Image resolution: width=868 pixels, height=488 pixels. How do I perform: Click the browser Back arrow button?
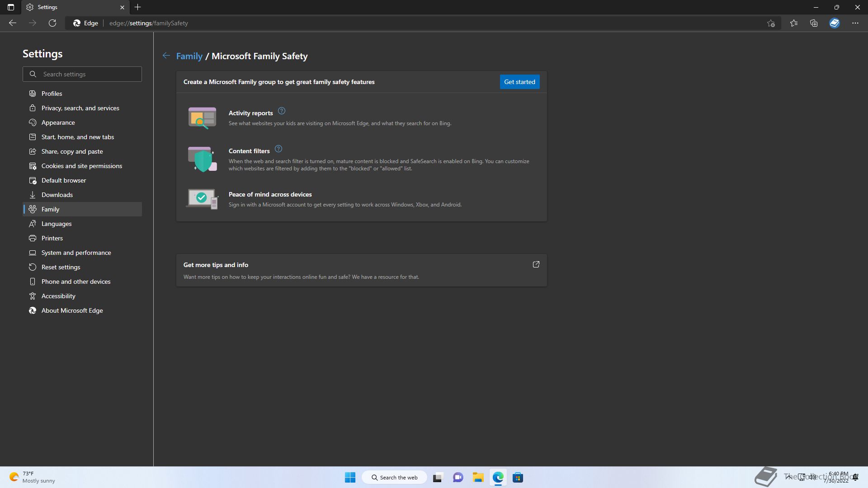point(13,23)
